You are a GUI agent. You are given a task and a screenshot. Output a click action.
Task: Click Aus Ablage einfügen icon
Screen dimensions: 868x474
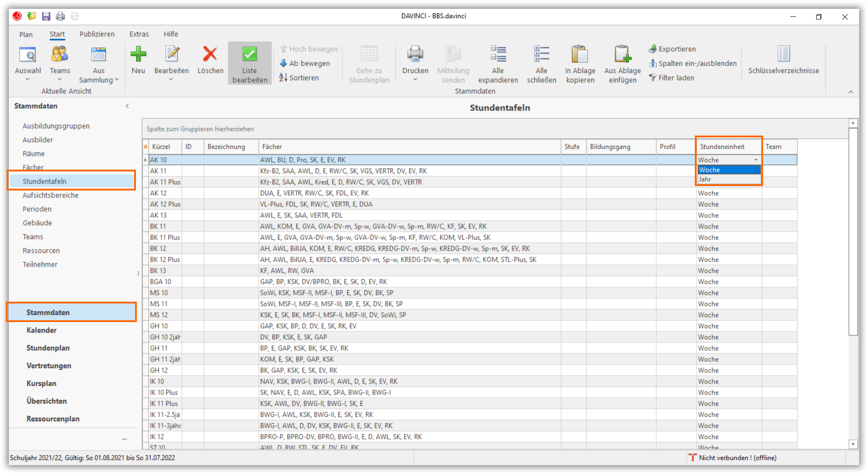click(622, 54)
